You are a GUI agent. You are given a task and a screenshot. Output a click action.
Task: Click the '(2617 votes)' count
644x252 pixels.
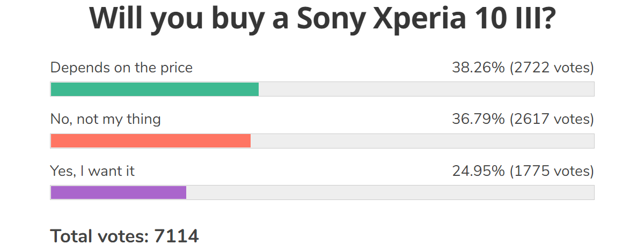[x=552, y=119]
